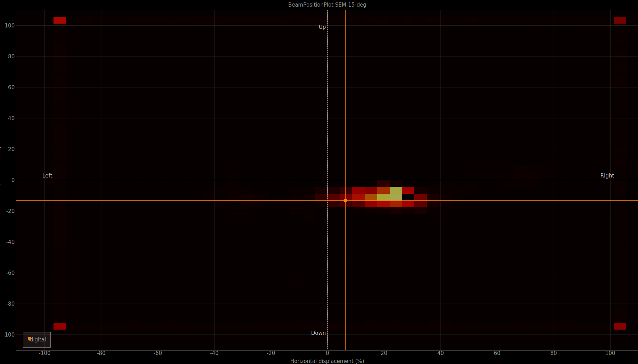Click the x-axis tick label '40'
This screenshot has height=364, width=638.
click(x=440, y=353)
